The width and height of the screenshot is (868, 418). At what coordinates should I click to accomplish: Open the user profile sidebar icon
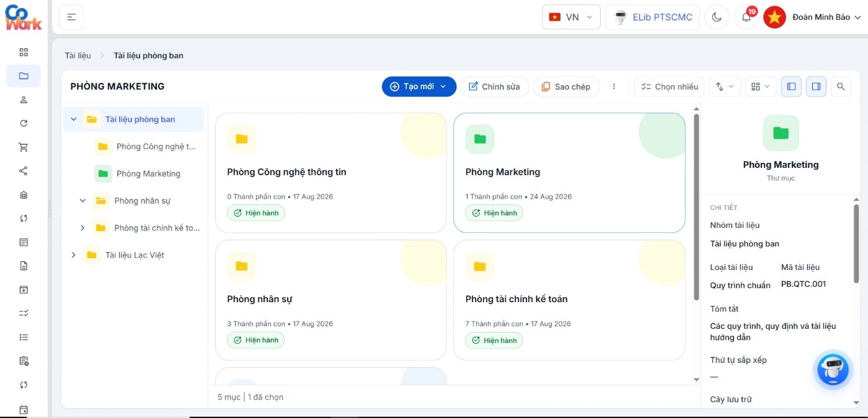click(24, 100)
